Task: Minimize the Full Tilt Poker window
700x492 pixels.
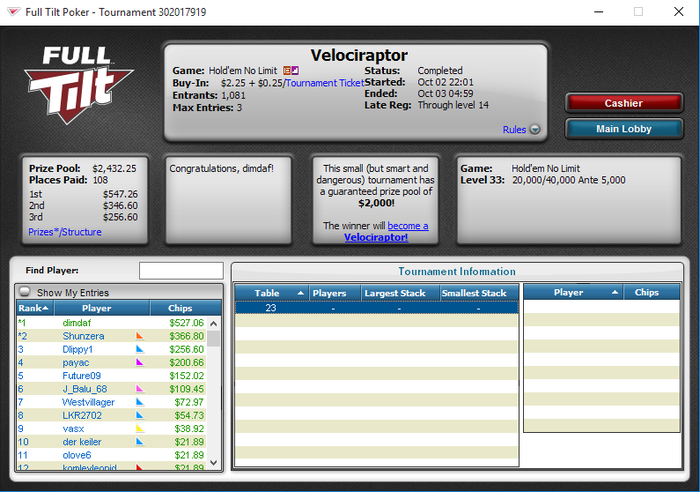Action: pos(599,12)
